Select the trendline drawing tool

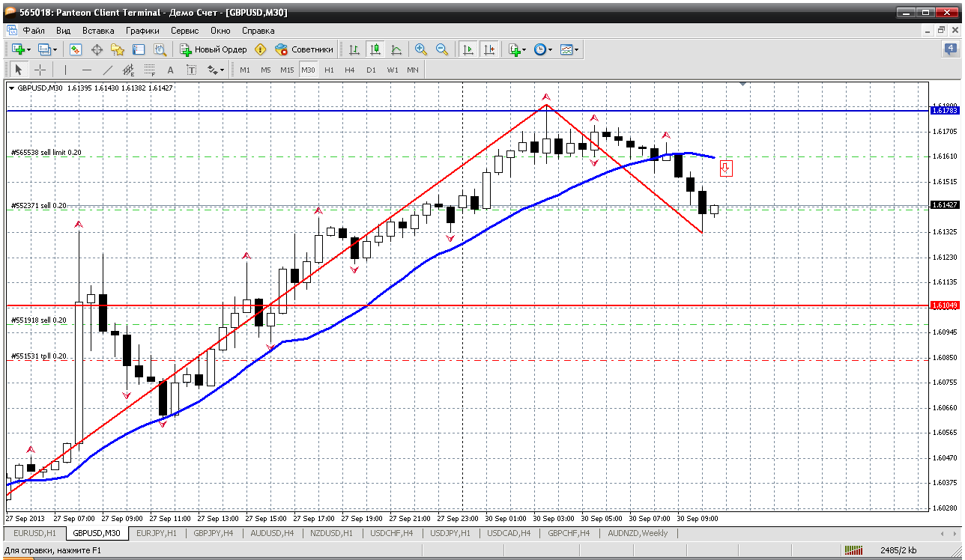[x=107, y=70]
